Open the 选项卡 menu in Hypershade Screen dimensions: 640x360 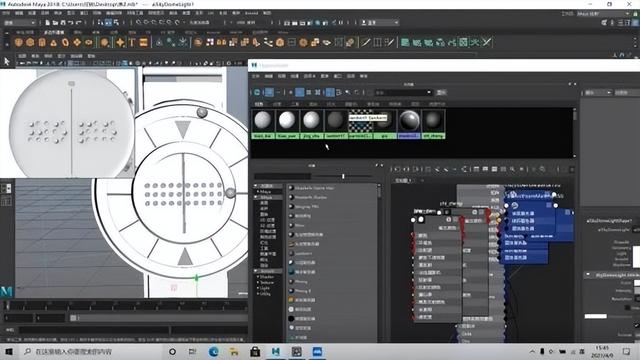tap(309, 76)
